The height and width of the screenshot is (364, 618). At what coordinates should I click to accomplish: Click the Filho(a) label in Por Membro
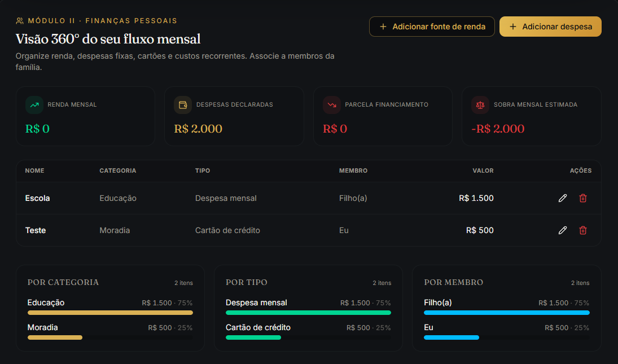point(438,303)
